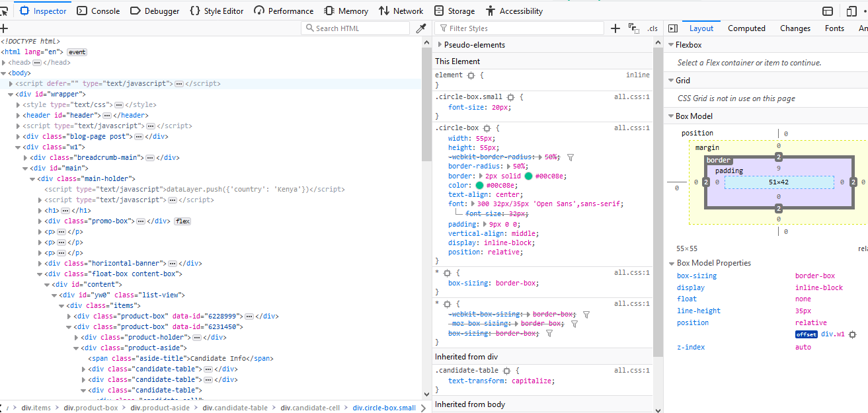Screen dimensions: 868x413
Task: Open all.css:1 link for .circle-box.small rule
Action: [632, 97]
